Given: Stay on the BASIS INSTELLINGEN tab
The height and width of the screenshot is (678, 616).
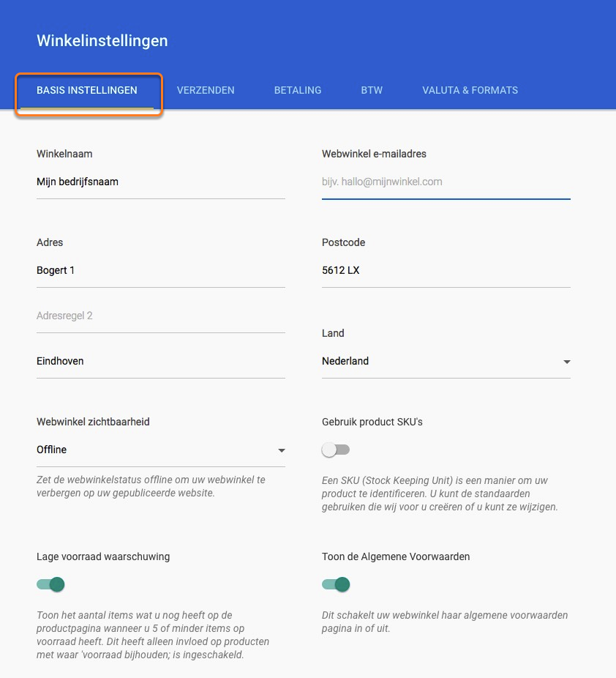Looking at the screenshot, I should point(87,90).
